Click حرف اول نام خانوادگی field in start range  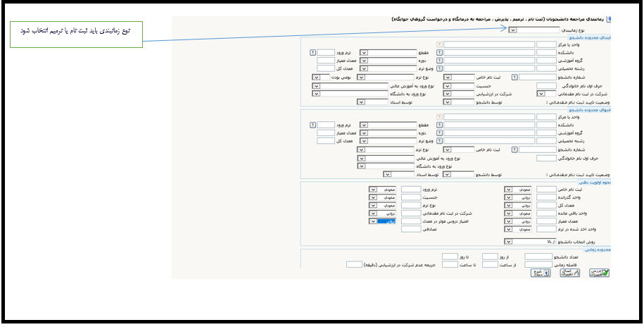545,86
